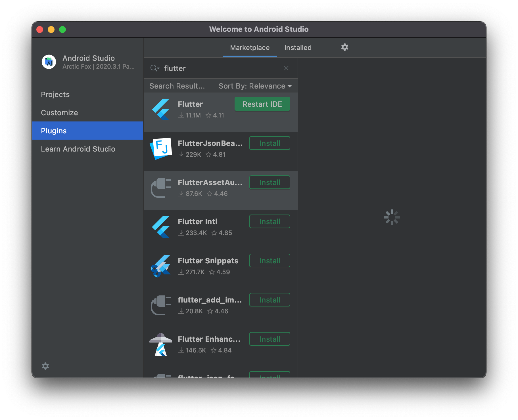518x420 pixels.
Task: Open the Customize section
Action: (87, 113)
